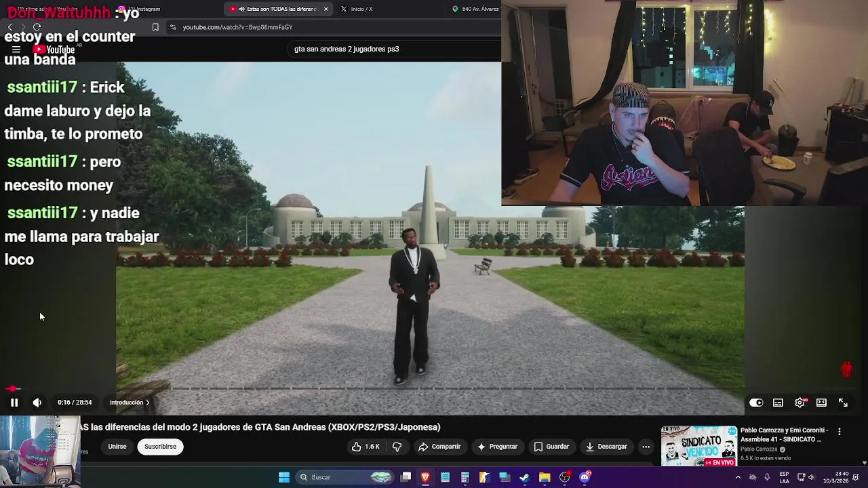Turn on subtitles in the video player
This screenshot has width=868, height=488.
coord(778,403)
